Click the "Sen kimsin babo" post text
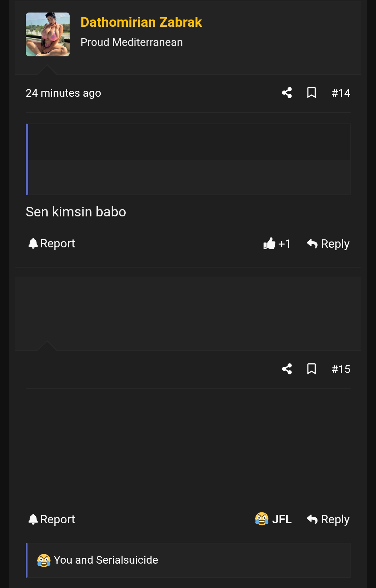 tap(76, 212)
